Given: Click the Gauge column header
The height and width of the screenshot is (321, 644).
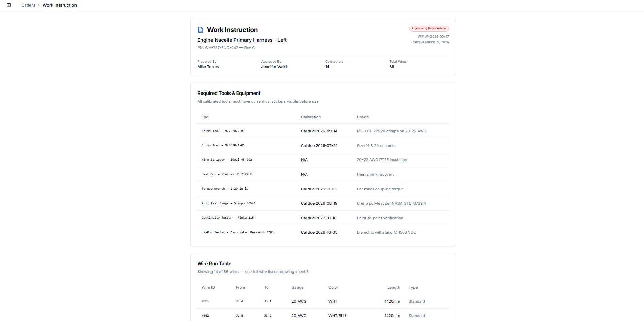Looking at the screenshot, I should click(x=297, y=287).
